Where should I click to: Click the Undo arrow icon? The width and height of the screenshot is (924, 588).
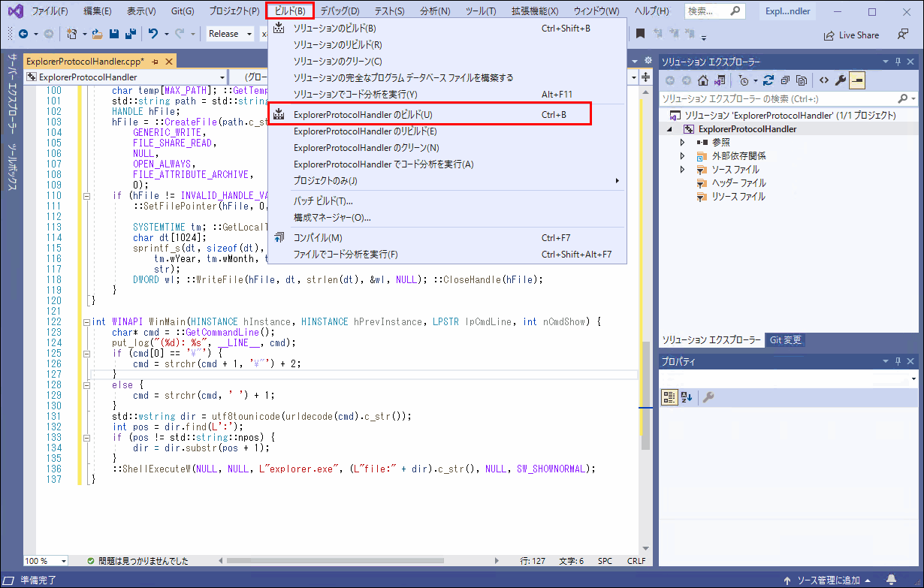point(153,34)
